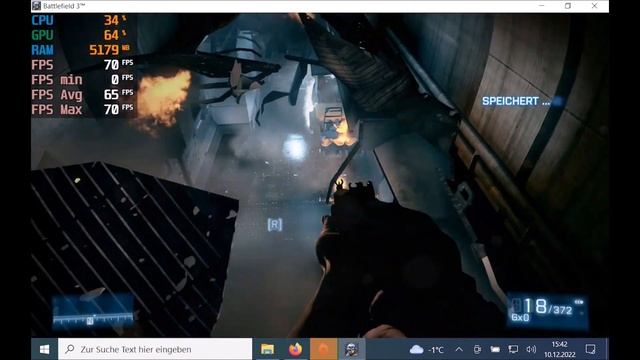640x360 pixels.
Task: Click the in-game minimap
Action: coord(93,311)
